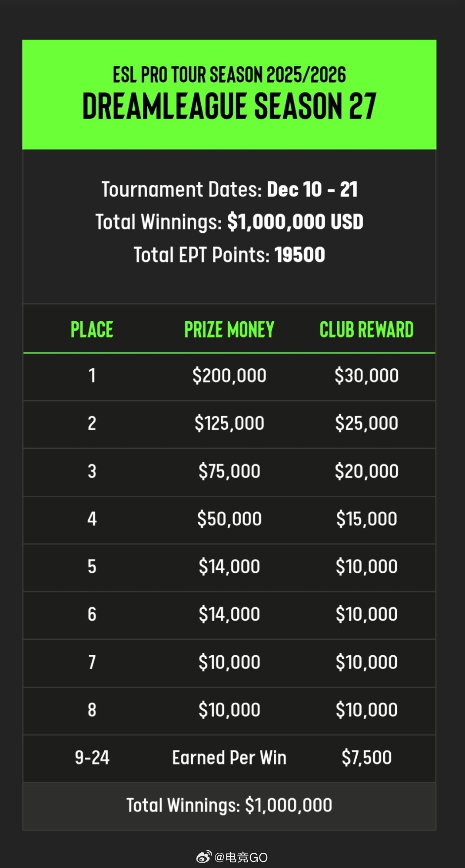Image resolution: width=465 pixels, height=868 pixels.
Task: Click the Weibo logo icon in watermark
Action: tap(204, 857)
